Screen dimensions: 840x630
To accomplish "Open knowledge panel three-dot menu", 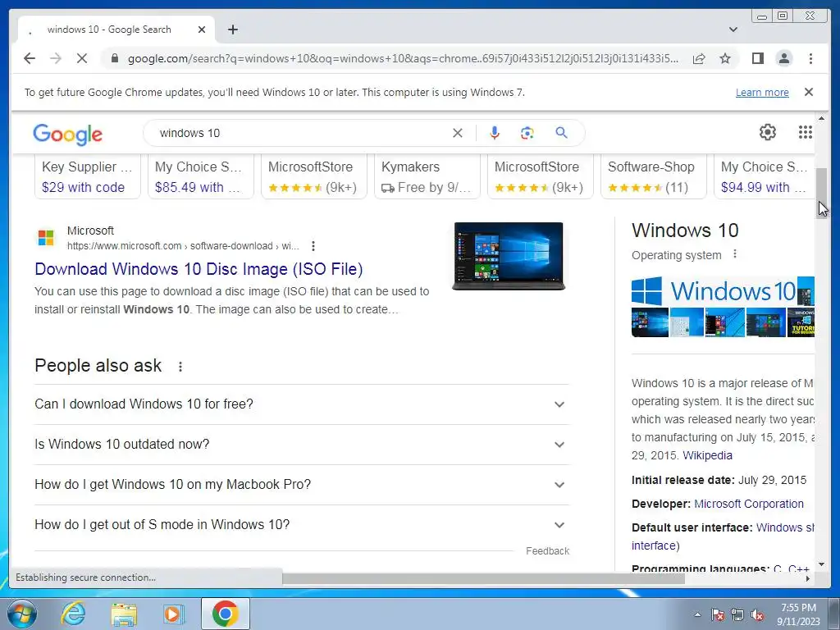I will pos(735,254).
